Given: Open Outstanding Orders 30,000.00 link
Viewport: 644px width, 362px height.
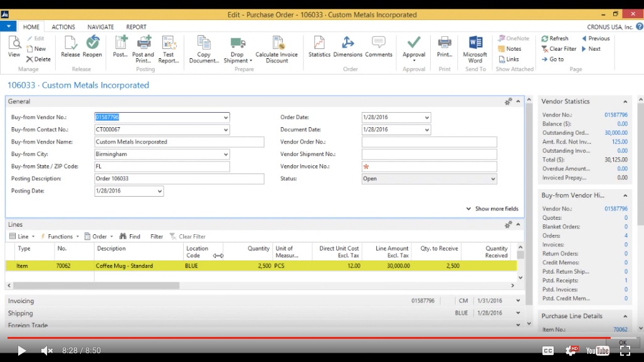Looking at the screenshot, I should pyautogui.click(x=616, y=133).
